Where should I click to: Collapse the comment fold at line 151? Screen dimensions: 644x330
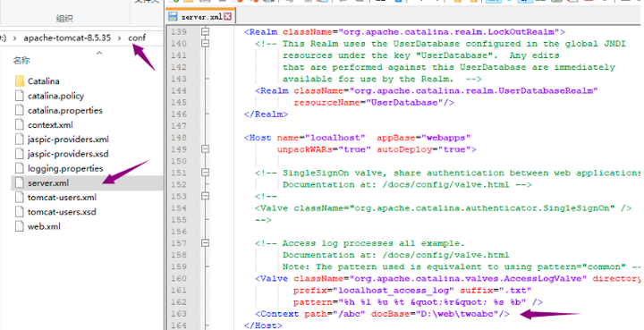coord(205,173)
